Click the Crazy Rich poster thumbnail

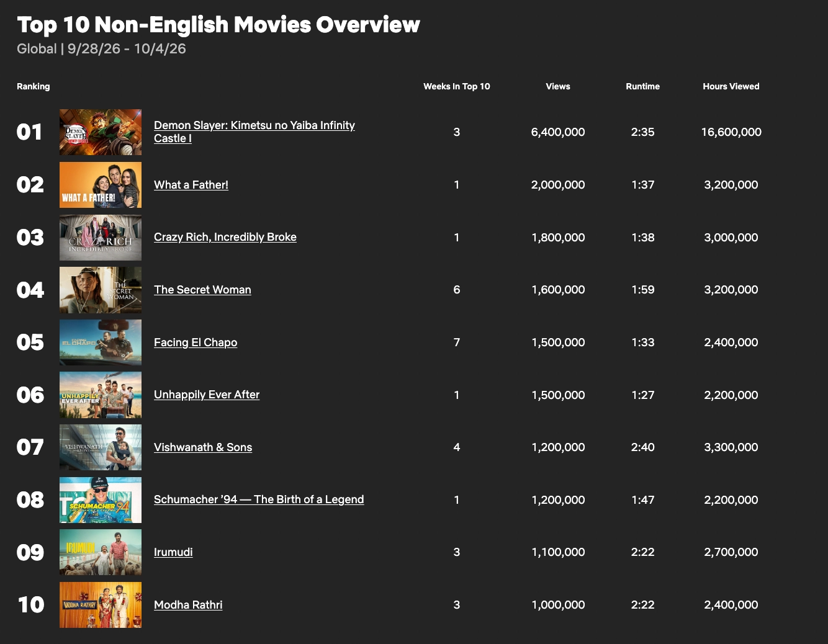click(101, 238)
